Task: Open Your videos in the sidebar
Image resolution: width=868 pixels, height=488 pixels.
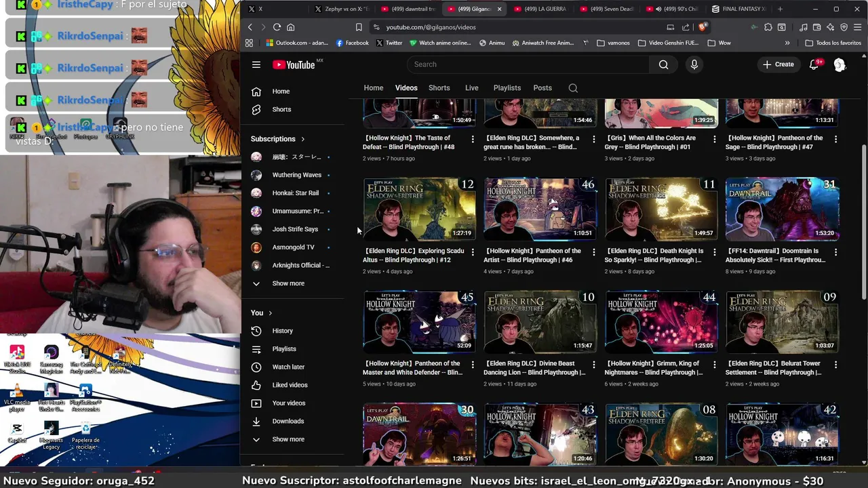Action: pos(289,403)
